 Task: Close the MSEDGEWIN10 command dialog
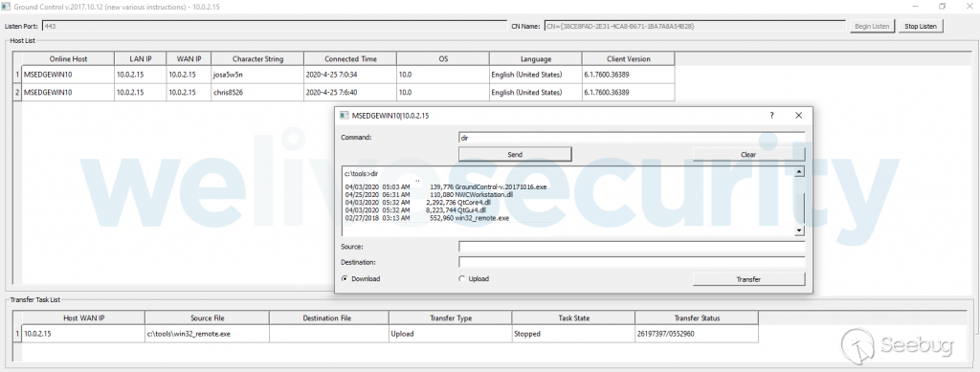coord(798,116)
